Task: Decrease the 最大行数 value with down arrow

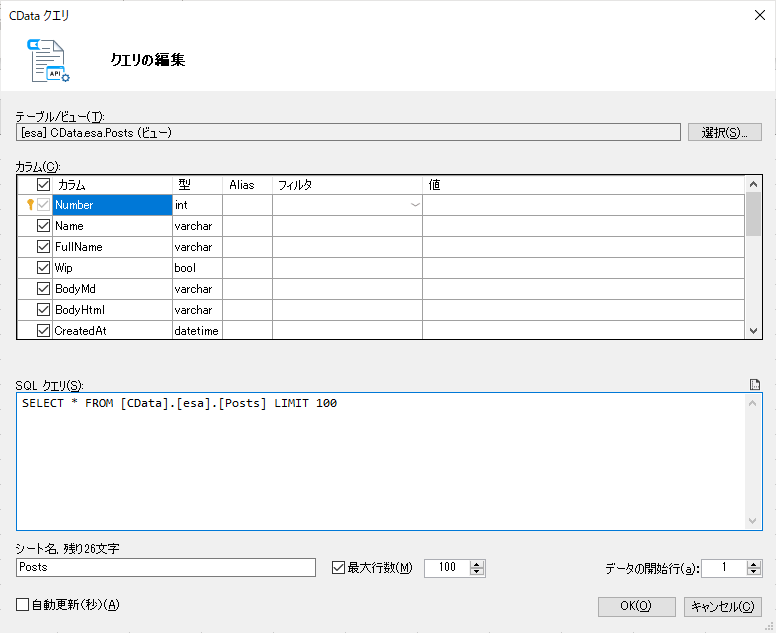Action: [477, 572]
